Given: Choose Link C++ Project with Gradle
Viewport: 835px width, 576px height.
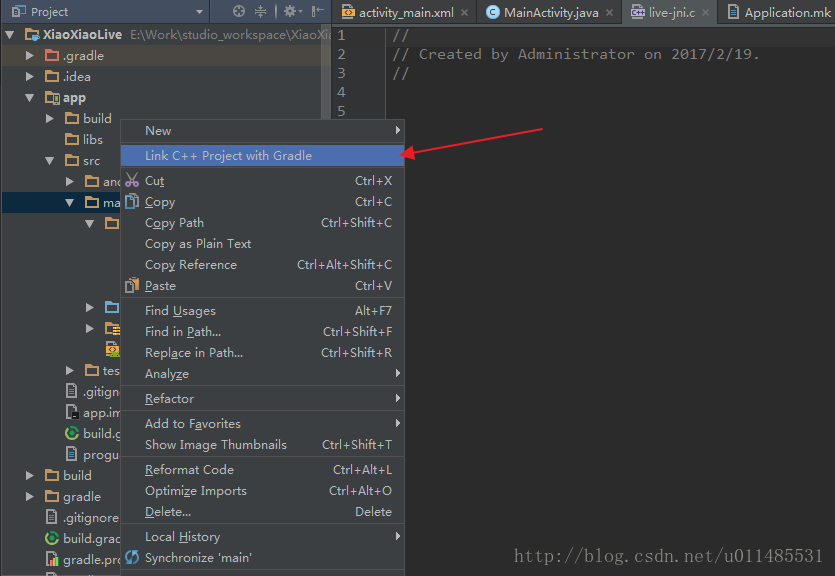Looking at the screenshot, I should pos(263,156).
